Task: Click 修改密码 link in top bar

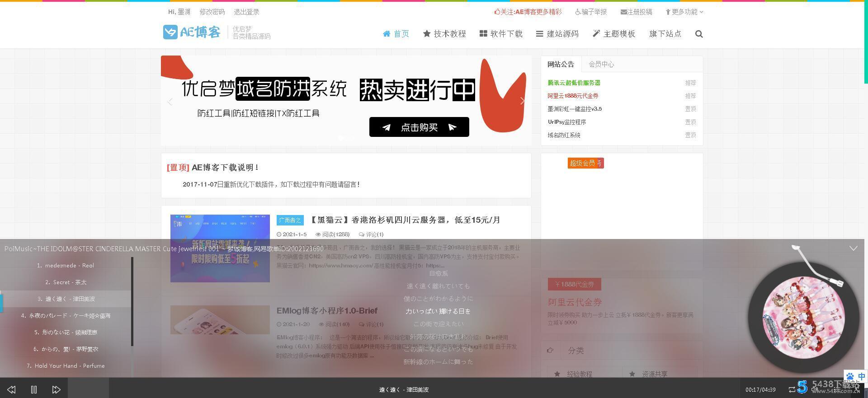Action: [x=212, y=12]
